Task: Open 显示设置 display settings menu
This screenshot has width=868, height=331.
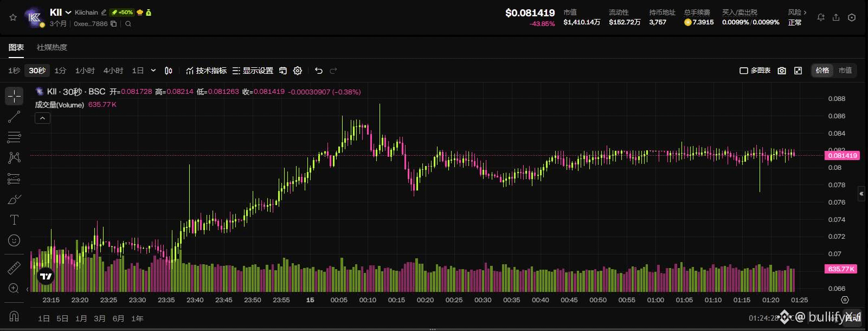Action: (253, 71)
